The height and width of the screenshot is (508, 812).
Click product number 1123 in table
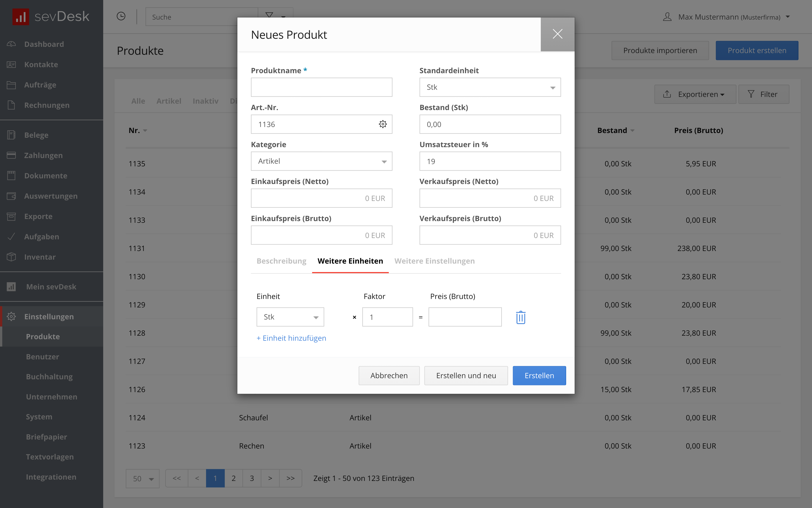click(137, 446)
